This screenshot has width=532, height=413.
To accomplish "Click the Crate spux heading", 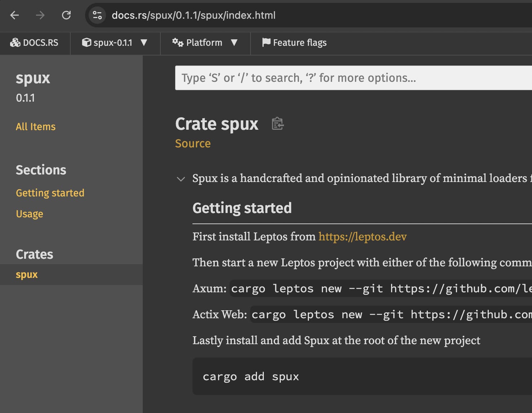I will (x=217, y=124).
